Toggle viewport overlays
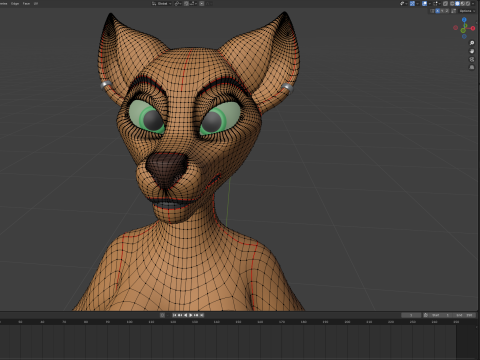Screen dimensions: 480x360 tap(424, 4)
